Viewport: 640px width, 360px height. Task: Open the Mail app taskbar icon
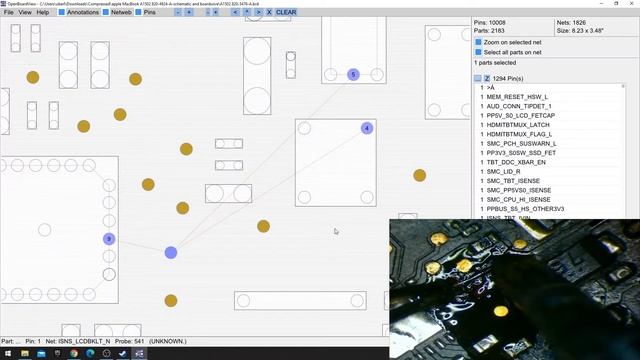[x=41, y=353]
